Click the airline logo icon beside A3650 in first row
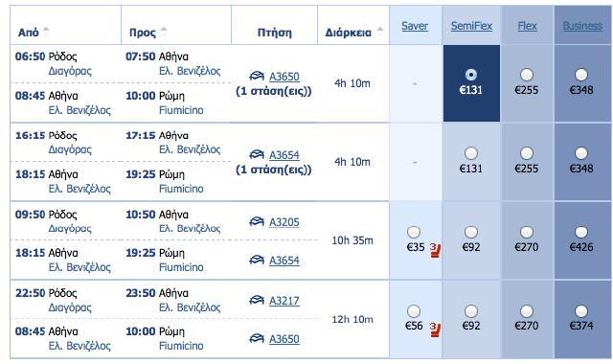This screenshot has width=613, height=364. point(257,76)
